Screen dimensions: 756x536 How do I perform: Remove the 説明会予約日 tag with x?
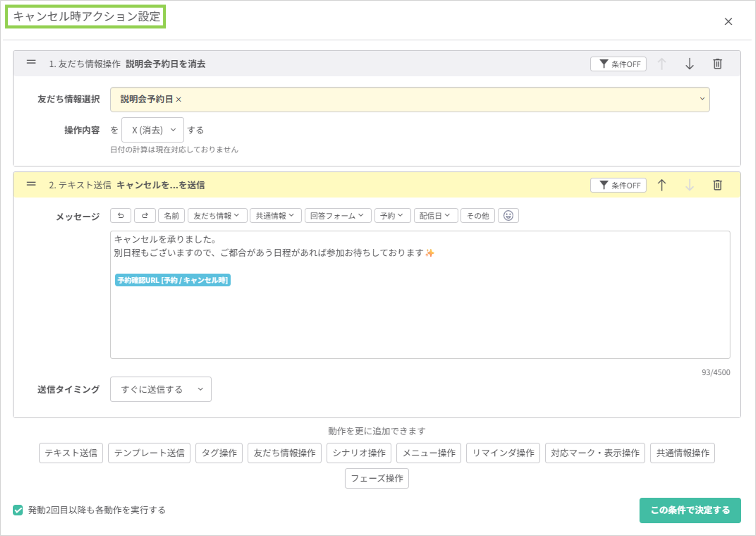pos(179,99)
